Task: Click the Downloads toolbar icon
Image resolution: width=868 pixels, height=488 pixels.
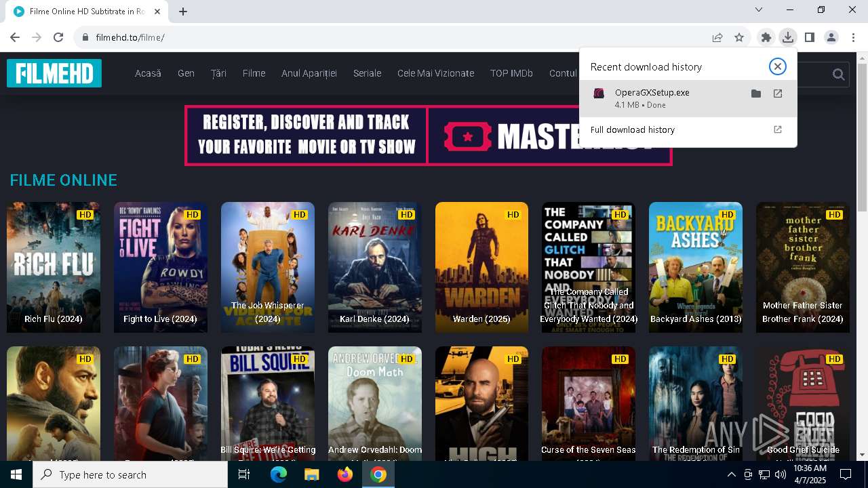Action: pyautogui.click(x=788, y=37)
